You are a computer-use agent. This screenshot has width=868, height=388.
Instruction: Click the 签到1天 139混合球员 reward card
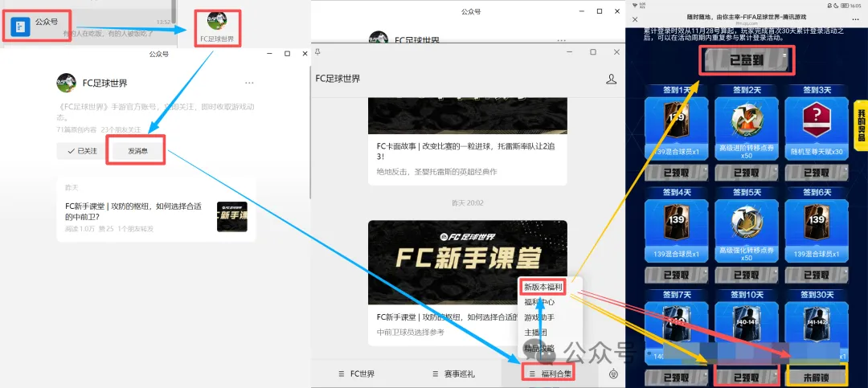pos(677,129)
